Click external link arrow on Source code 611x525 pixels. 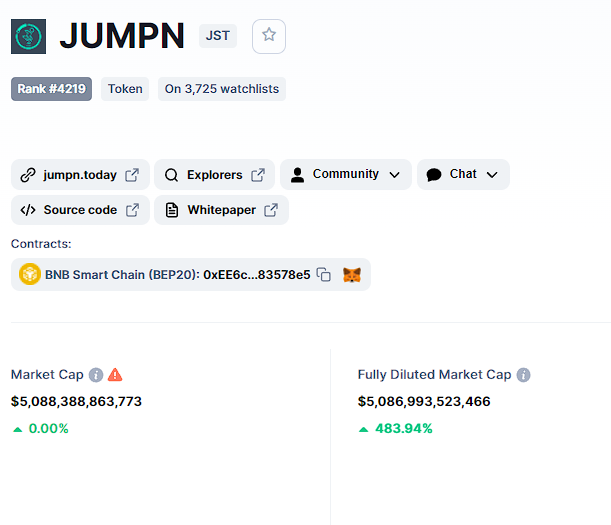point(132,210)
